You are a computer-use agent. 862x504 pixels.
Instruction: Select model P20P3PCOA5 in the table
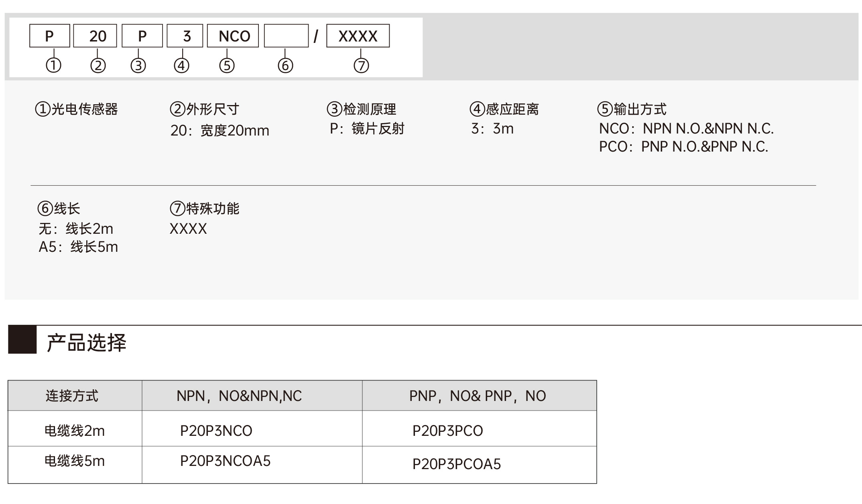tap(457, 464)
